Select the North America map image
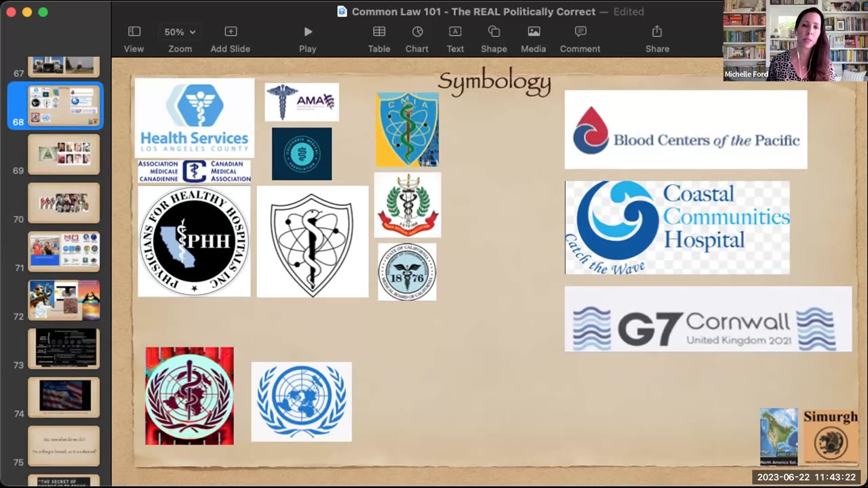This screenshot has height=488, width=868. (778, 436)
